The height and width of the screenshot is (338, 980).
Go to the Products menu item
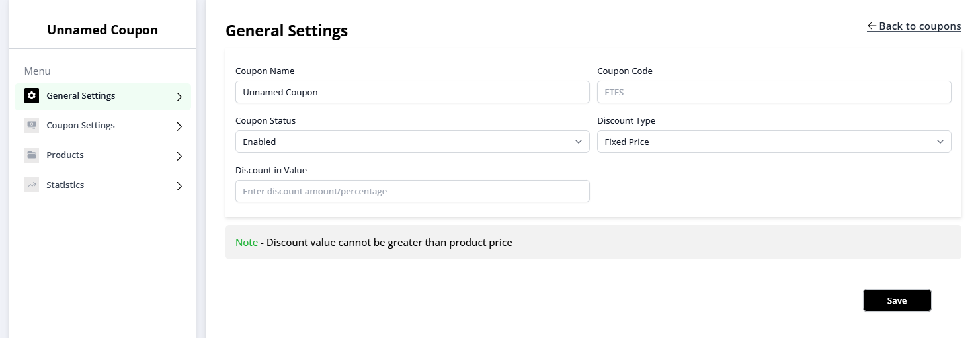click(65, 155)
